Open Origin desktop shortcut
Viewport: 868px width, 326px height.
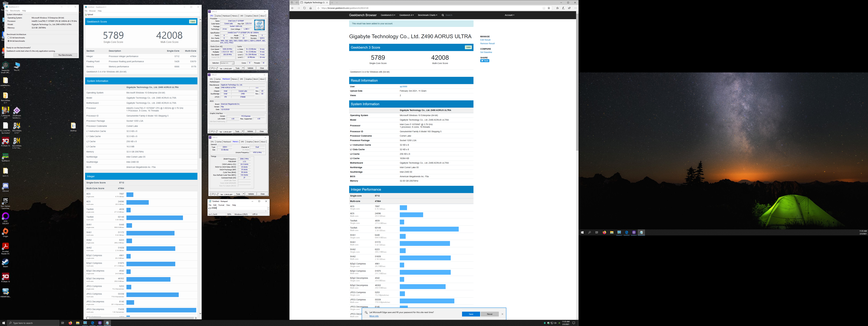pyautogui.click(x=5, y=233)
